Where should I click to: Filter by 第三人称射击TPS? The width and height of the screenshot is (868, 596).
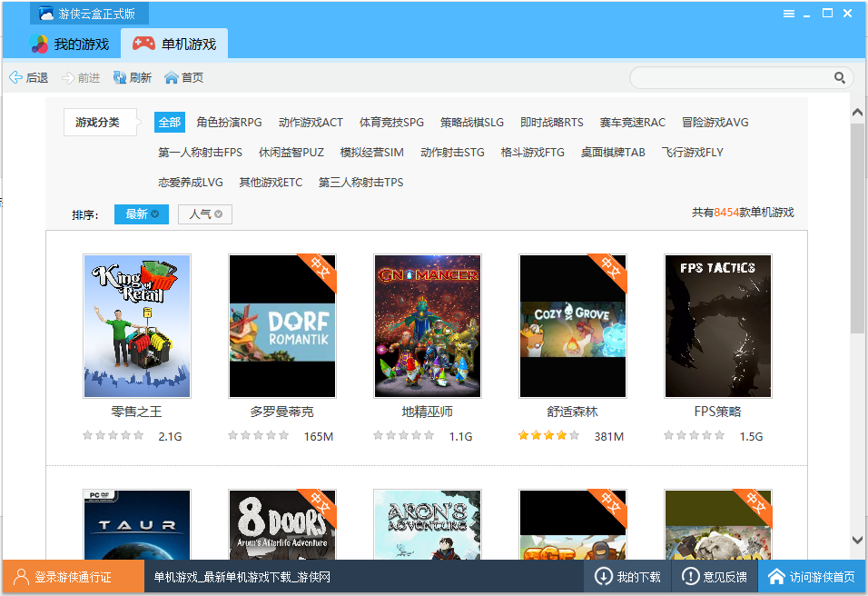(x=361, y=183)
